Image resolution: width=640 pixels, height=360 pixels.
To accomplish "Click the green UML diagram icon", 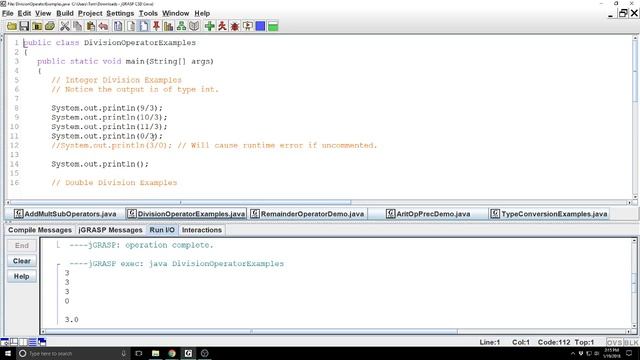I will pos(182,27).
